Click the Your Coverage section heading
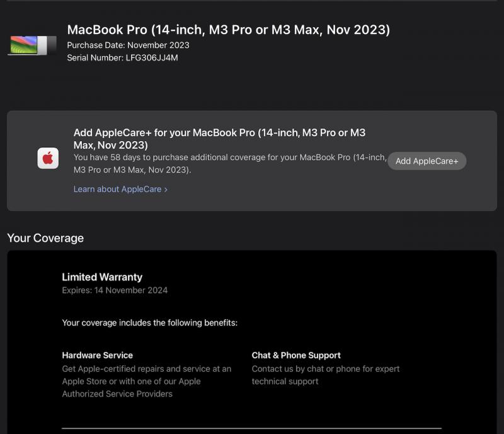 (x=45, y=238)
